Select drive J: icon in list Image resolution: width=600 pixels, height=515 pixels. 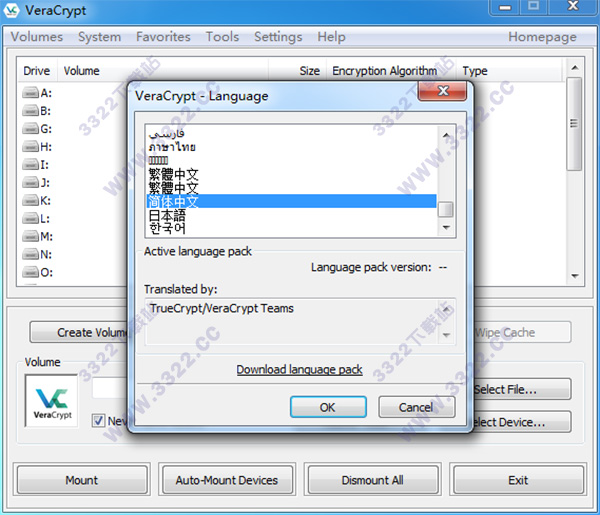click(x=30, y=183)
